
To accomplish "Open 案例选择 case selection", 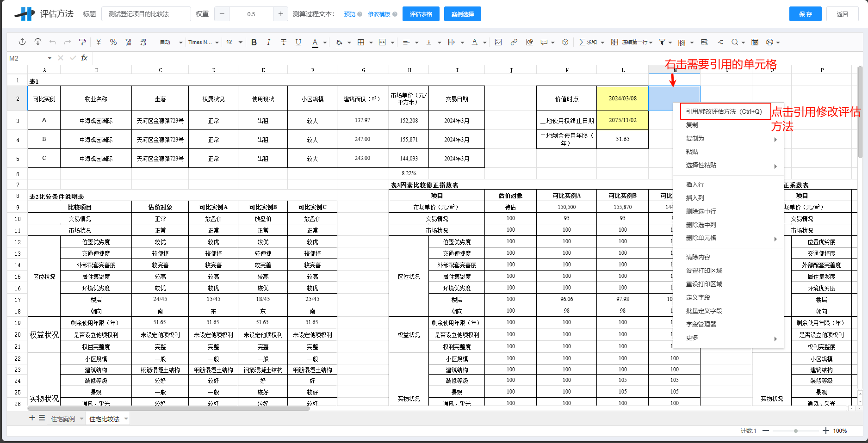I will 462,14.
